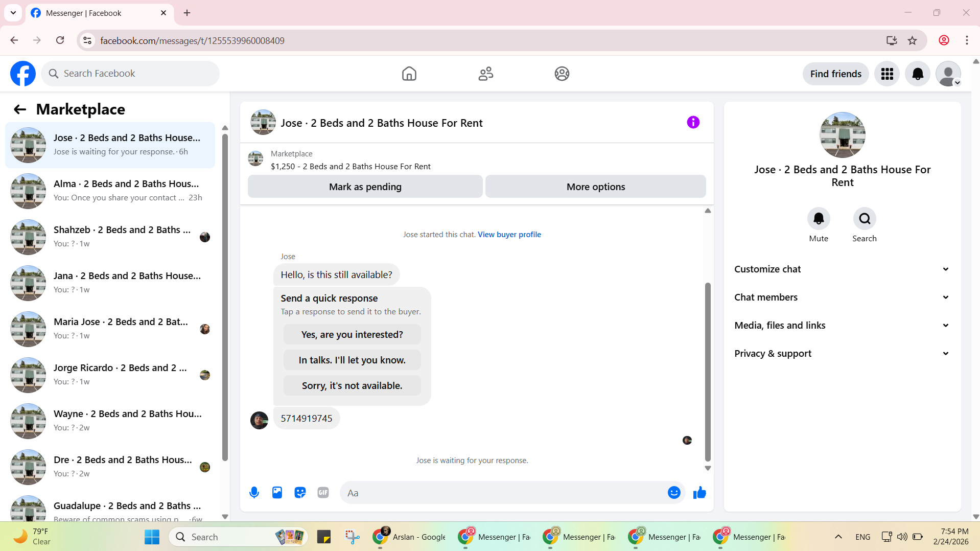
Task: Click the browser address bar URL
Action: [192, 40]
